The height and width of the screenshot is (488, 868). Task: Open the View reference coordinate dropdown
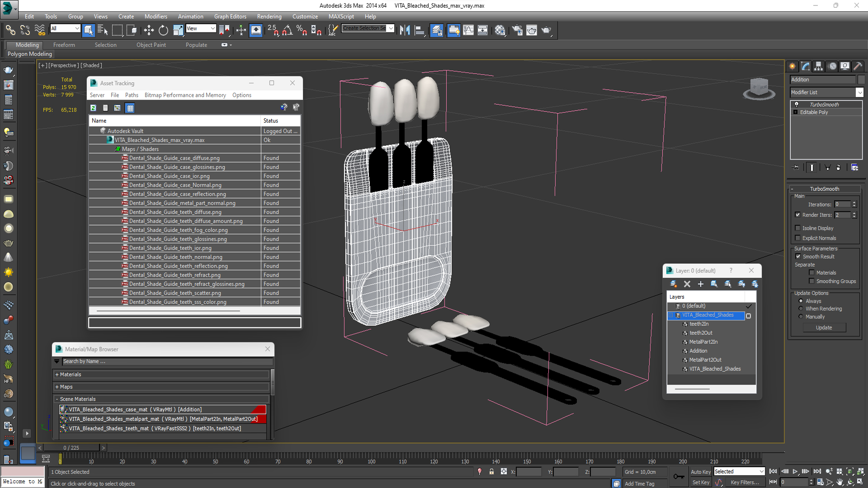(x=201, y=28)
